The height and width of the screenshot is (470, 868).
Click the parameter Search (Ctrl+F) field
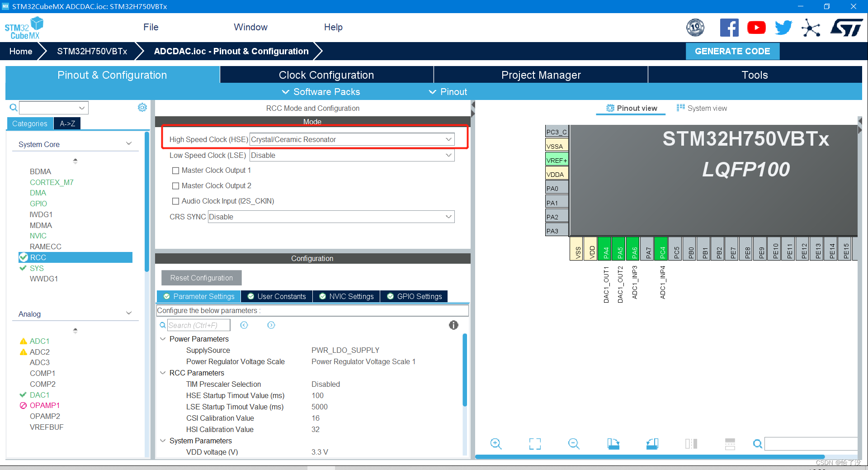click(x=198, y=325)
